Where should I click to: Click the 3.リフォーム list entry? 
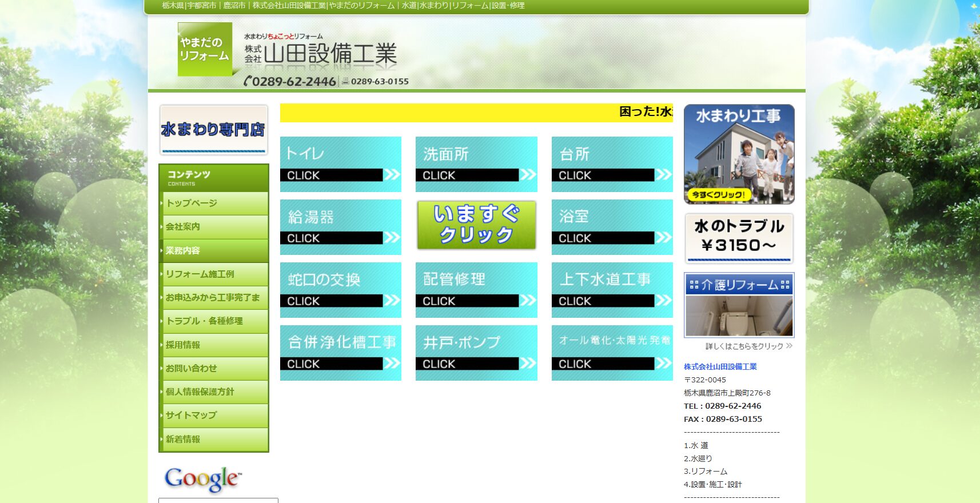click(706, 472)
